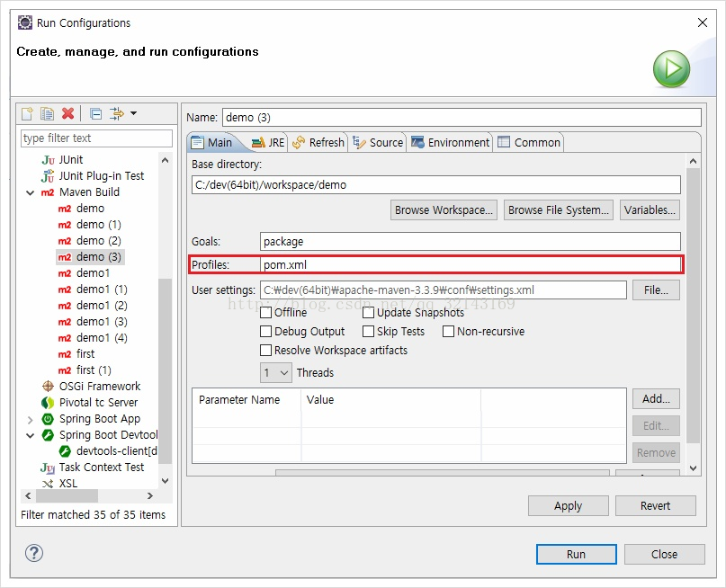The image size is (726, 588).
Task: Delete the selected configuration with the red X
Action: coord(68,113)
